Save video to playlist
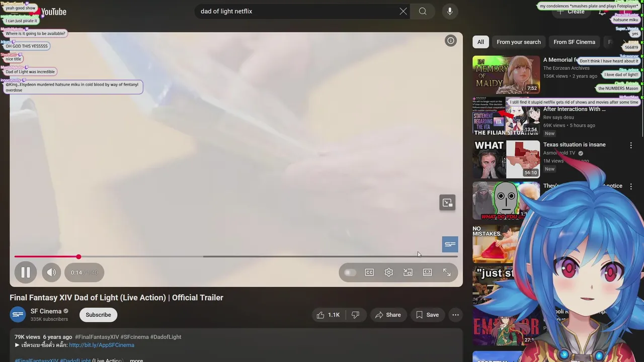Viewport: 644px width, 362px height. (427, 315)
